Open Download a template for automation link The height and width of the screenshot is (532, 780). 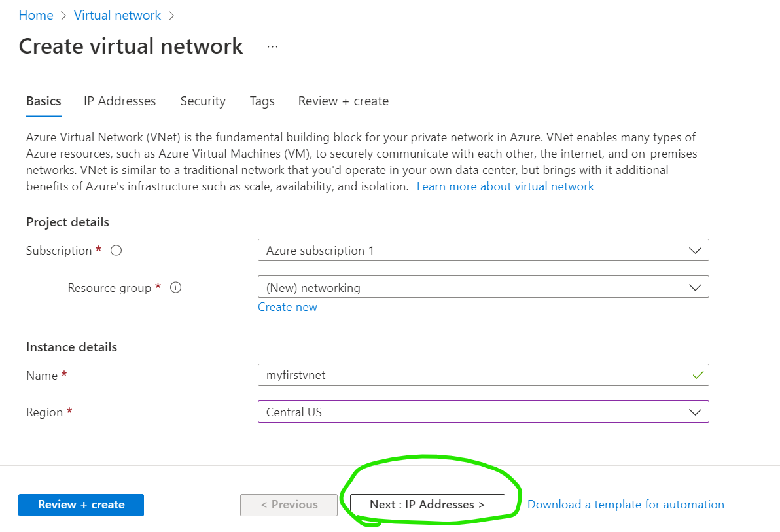point(626,505)
